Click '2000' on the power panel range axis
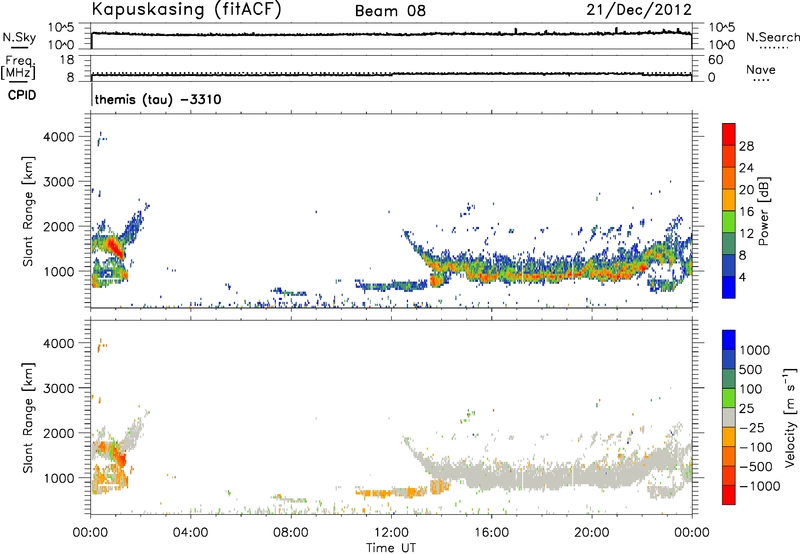The width and height of the screenshot is (800, 554). (58, 226)
